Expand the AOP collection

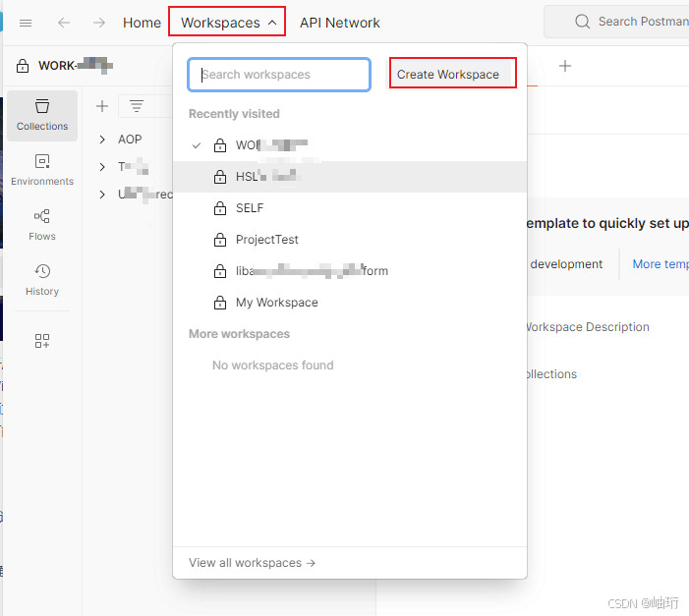point(102,140)
